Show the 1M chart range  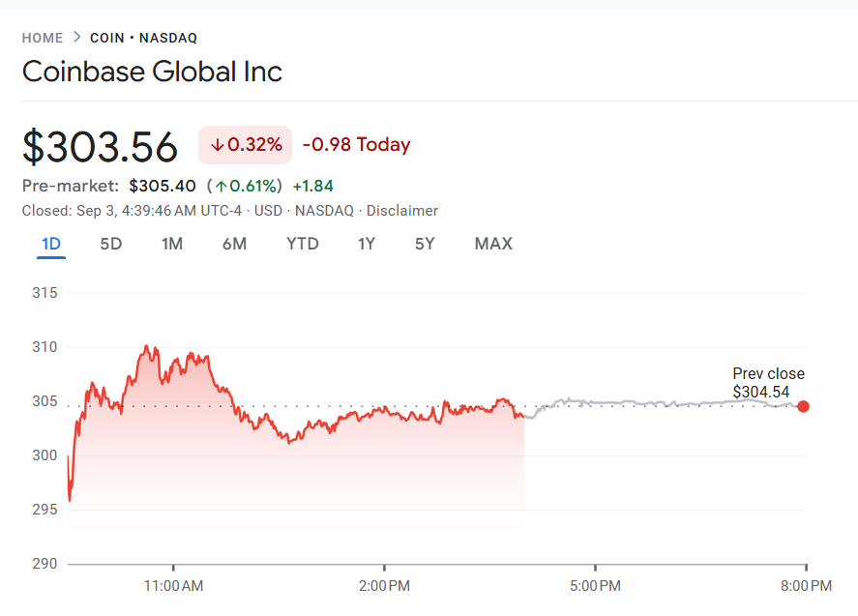tap(172, 244)
